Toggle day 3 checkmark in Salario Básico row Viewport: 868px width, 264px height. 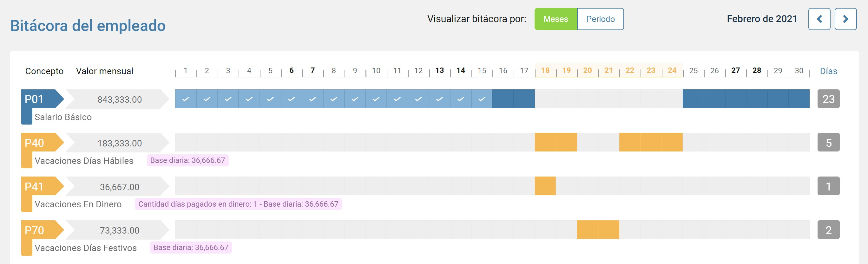(x=228, y=99)
